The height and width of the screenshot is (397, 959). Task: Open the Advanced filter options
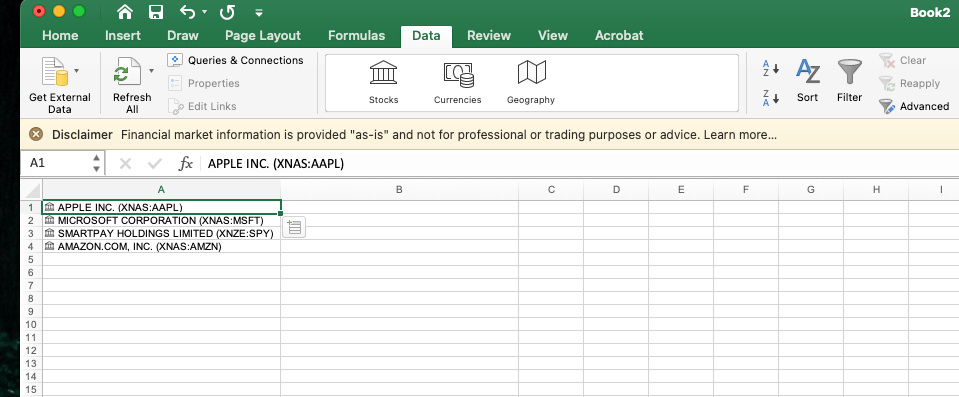(914, 106)
